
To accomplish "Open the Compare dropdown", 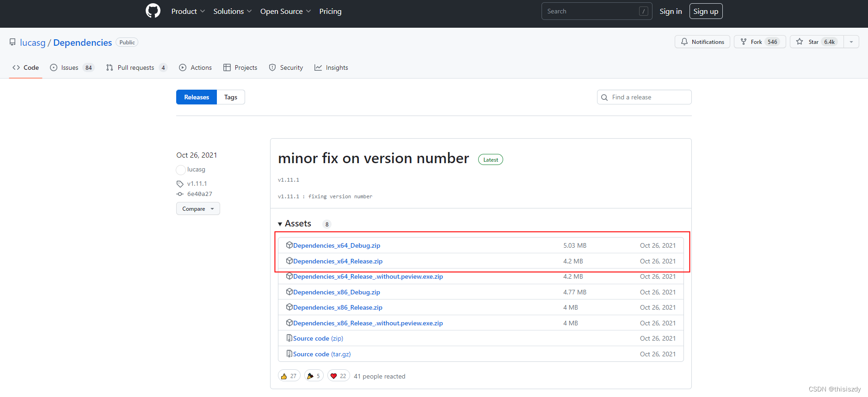I will click(198, 208).
